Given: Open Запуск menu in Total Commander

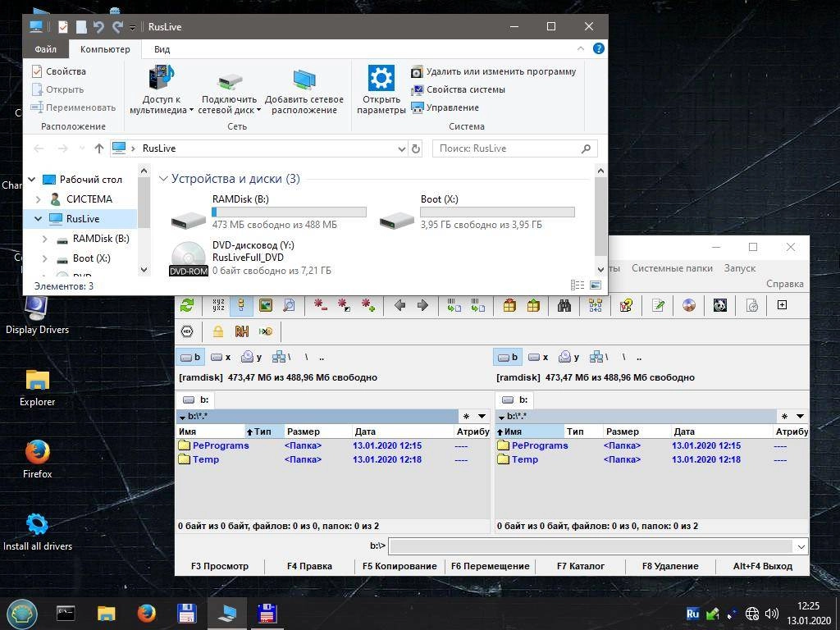Looking at the screenshot, I should click(x=740, y=268).
